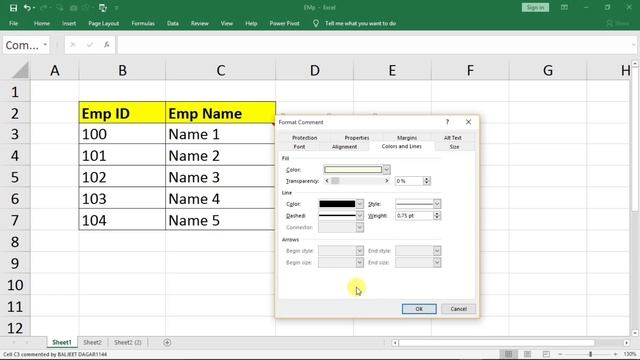Select the cell containing Name 4
Viewport: 640px width, 360px height.
click(220, 199)
